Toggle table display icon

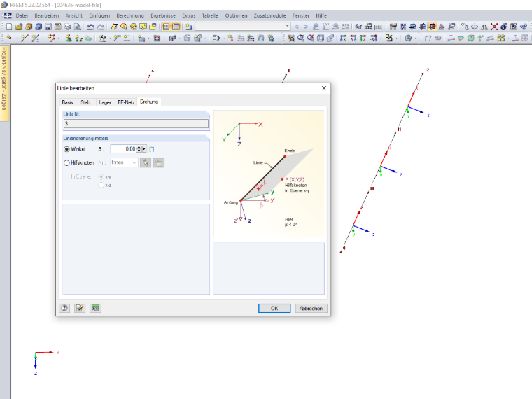(x=176, y=27)
